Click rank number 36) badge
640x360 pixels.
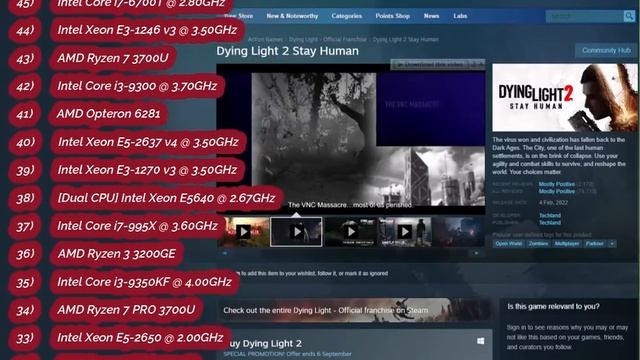25,254
